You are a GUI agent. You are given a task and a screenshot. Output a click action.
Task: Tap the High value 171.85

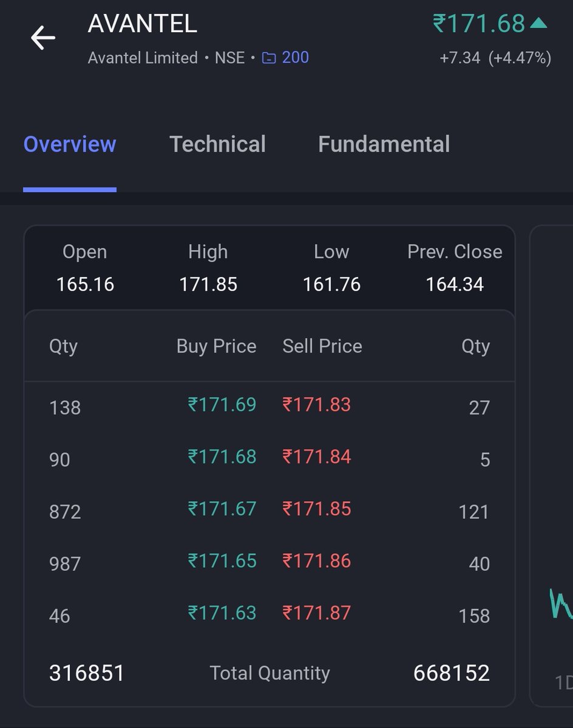click(208, 285)
